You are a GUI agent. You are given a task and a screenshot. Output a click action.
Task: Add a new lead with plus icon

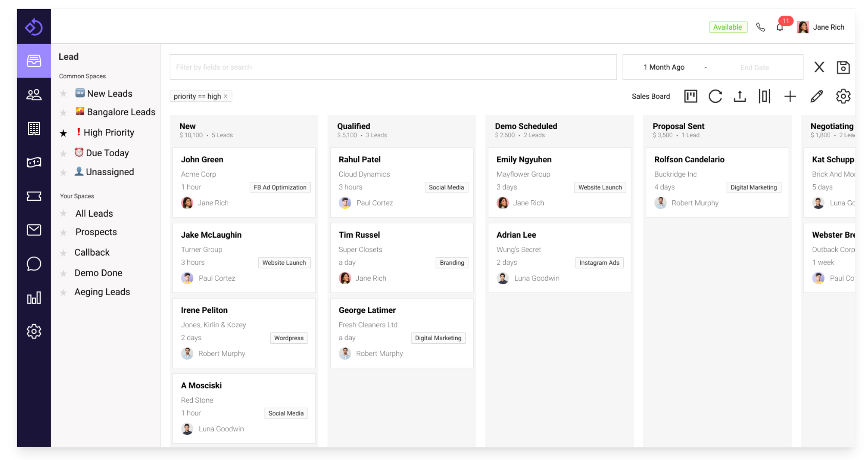(x=790, y=96)
